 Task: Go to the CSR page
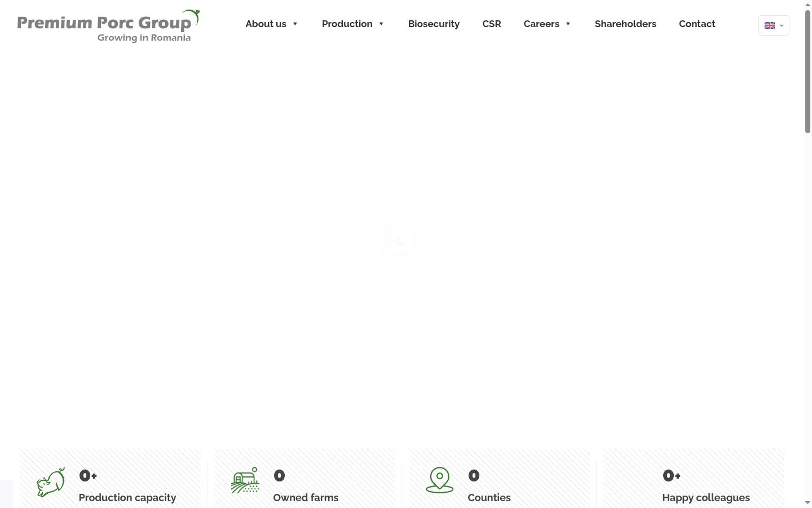pos(492,24)
